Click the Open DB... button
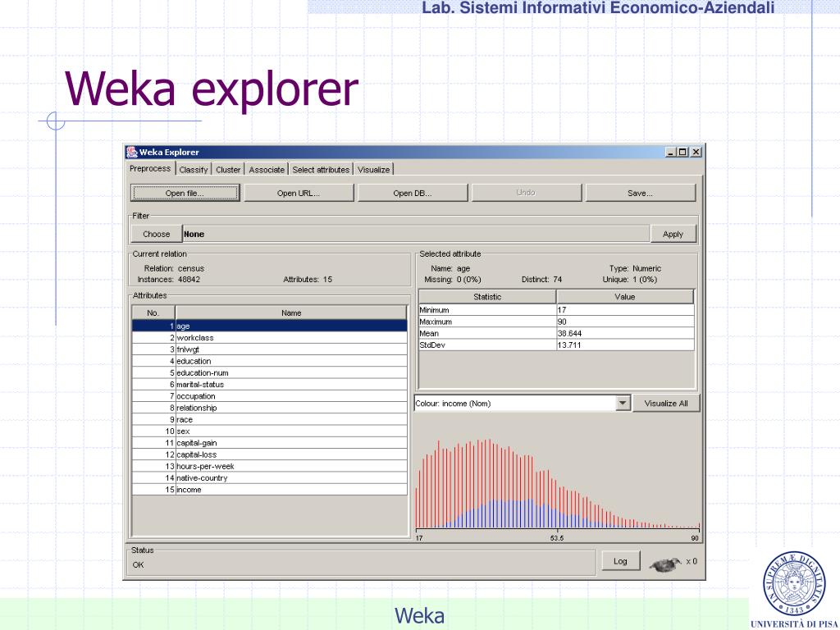840x630 pixels. click(413, 193)
